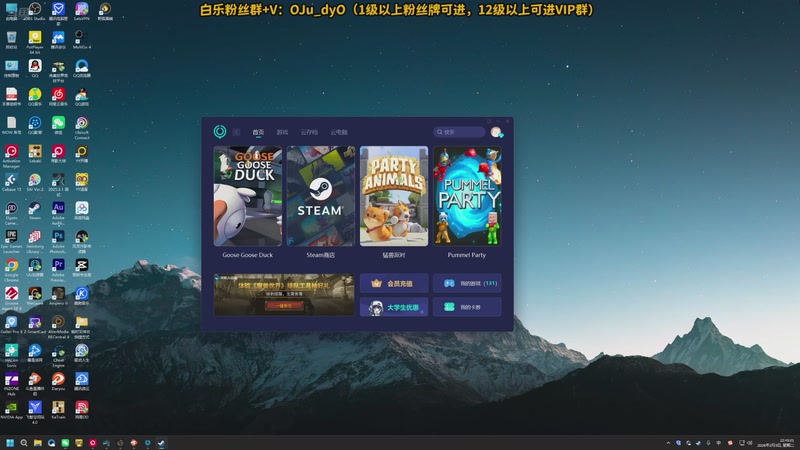
Task: Open the NVIDIA App desktop icon
Action: (11, 410)
